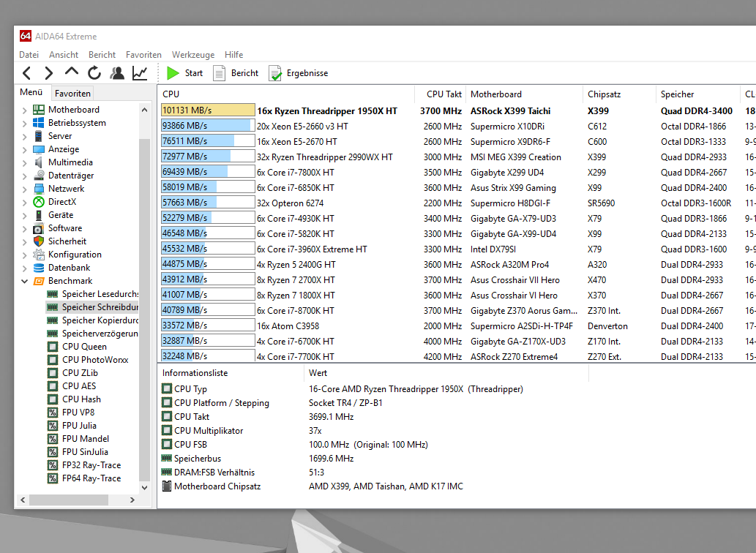
Task: Open the user profile toolbar icon
Action: click(x=116, y=72)
